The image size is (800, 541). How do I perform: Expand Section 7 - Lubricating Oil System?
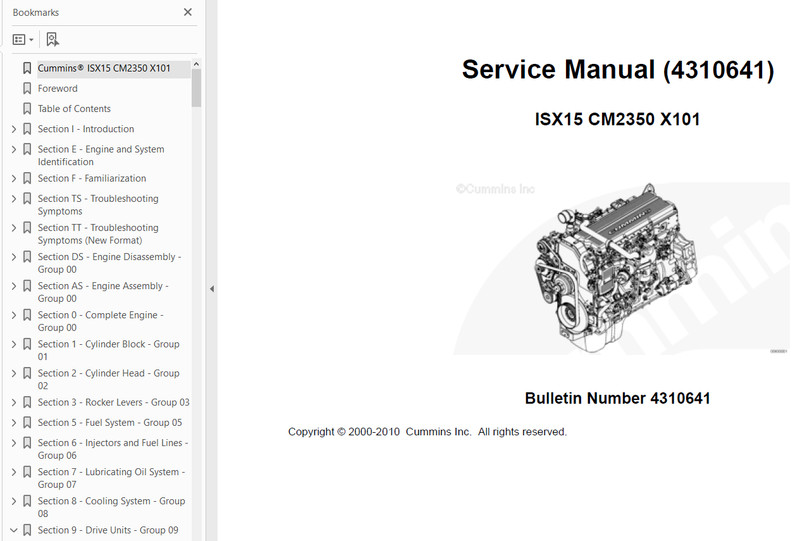pos(14,473)
